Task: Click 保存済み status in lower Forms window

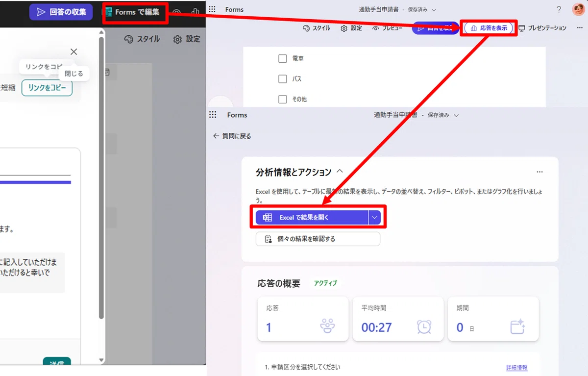Action: [438, 115]
